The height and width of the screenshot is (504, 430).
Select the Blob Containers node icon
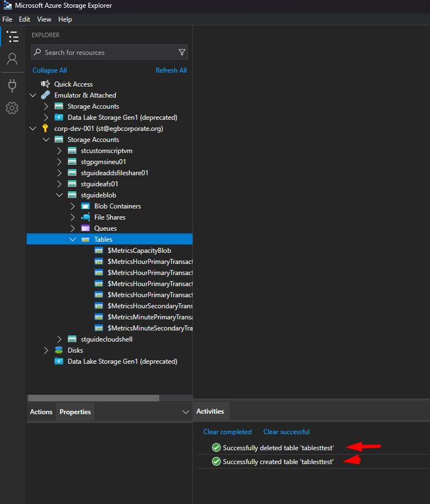click(x=84, y=206)
